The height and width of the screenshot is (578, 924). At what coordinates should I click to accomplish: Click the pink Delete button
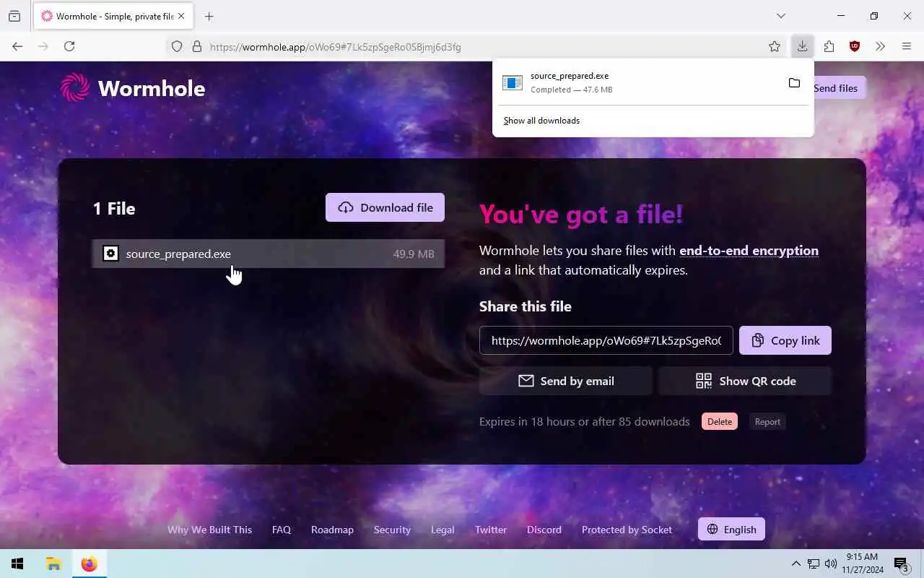tap(720, 422)
